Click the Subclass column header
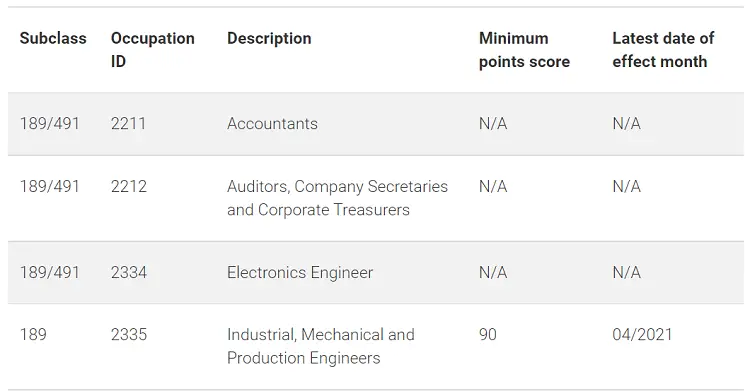 (53, 38)
